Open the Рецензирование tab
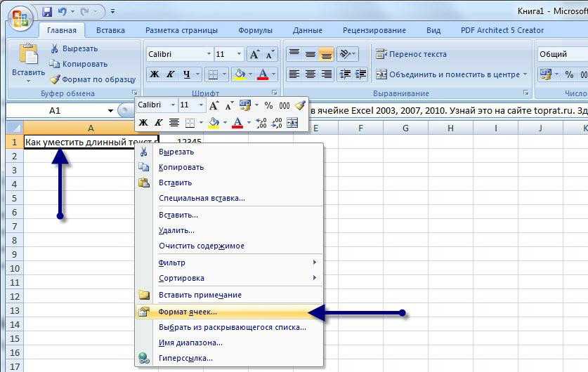The width and height of the screenshot is (588, 372). [x=374, y=30]
